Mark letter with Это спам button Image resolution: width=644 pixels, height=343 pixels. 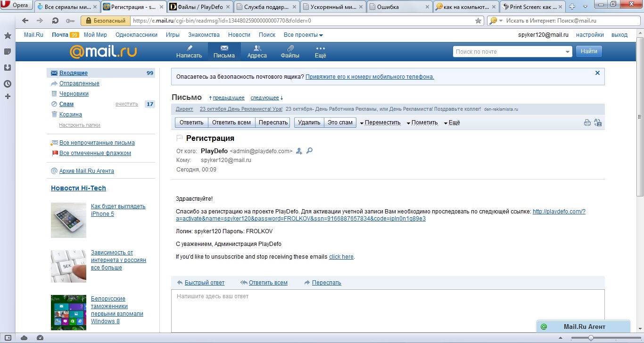coord(340,122)
